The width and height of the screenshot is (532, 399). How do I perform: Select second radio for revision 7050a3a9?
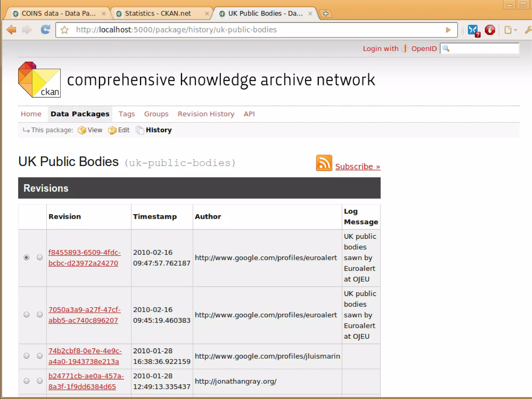point(39,315)
